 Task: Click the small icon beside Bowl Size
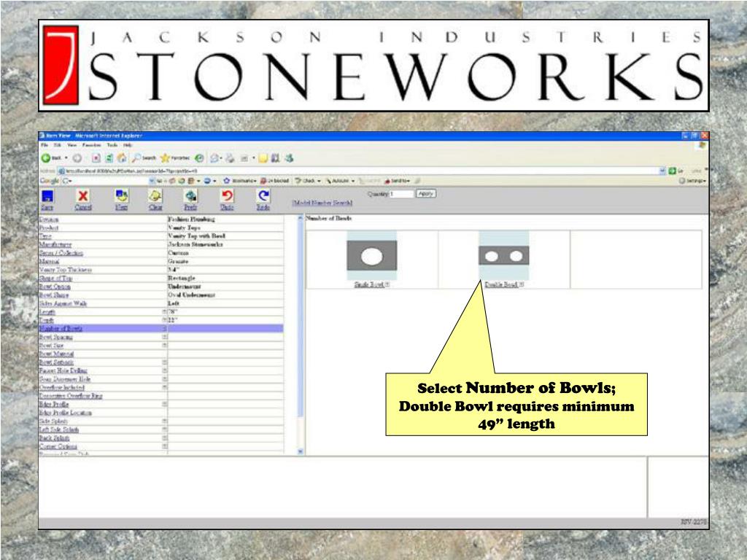(x=164, y=345)
